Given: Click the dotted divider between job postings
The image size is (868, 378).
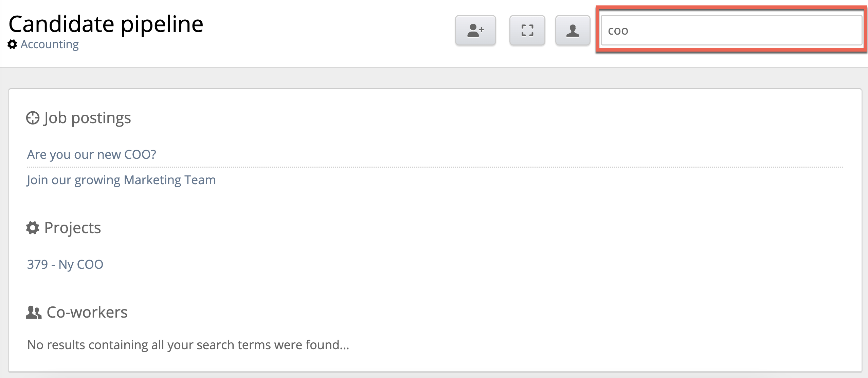Looking at the screenshot, I should pyautogui.click(x=435, y=167).
